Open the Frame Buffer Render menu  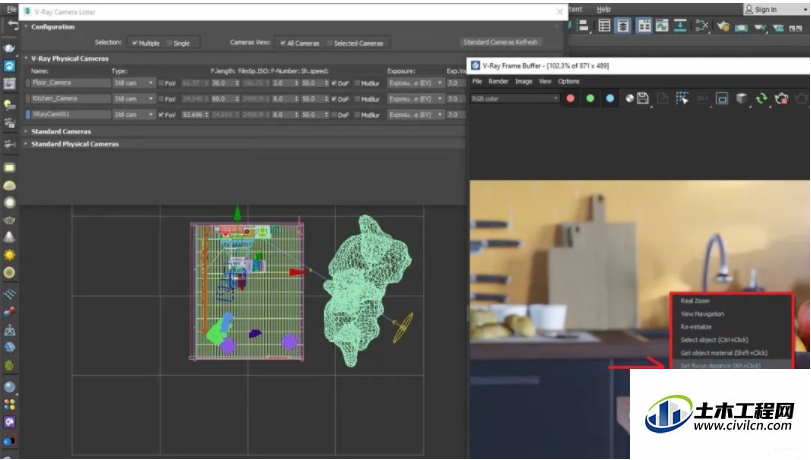498,81
